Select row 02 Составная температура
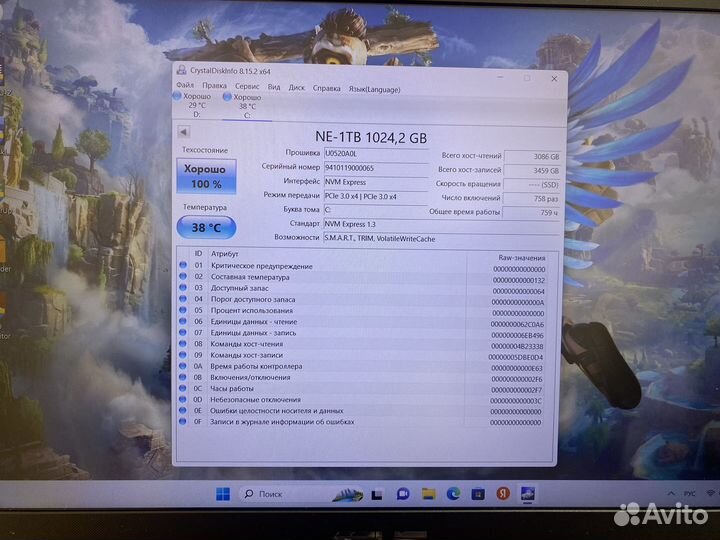720x540 pixels. pyautogui.click(x=363, y=278)
